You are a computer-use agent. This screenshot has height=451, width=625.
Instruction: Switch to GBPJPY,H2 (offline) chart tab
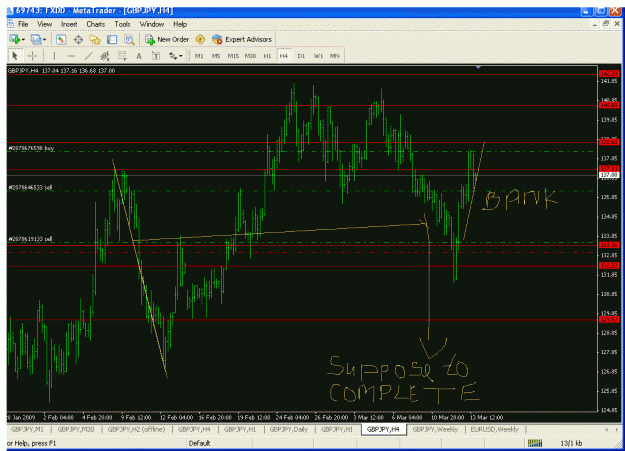pyautogui.click(x=136, y=429)
